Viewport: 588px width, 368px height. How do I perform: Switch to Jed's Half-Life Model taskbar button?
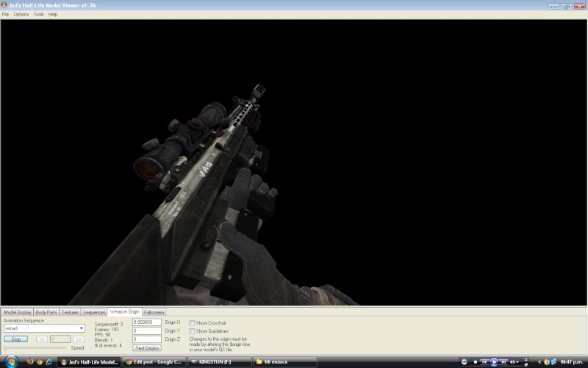[x=89, y=362]
